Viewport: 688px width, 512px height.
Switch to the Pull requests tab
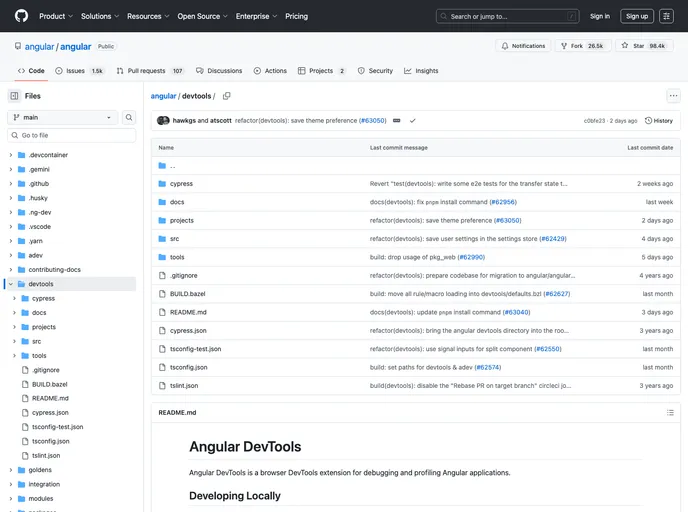coord(150,71)
